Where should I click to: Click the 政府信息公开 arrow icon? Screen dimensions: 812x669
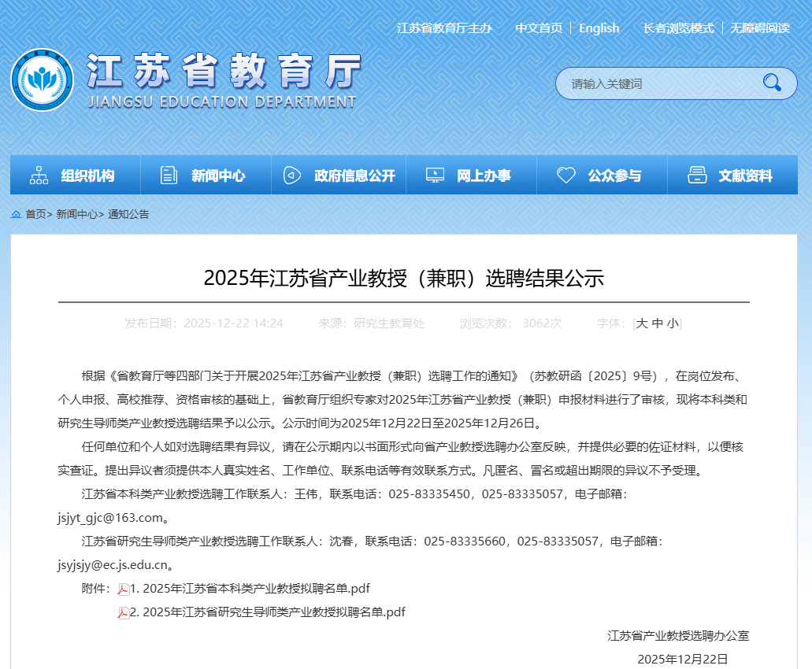click(x=293, y=175)
